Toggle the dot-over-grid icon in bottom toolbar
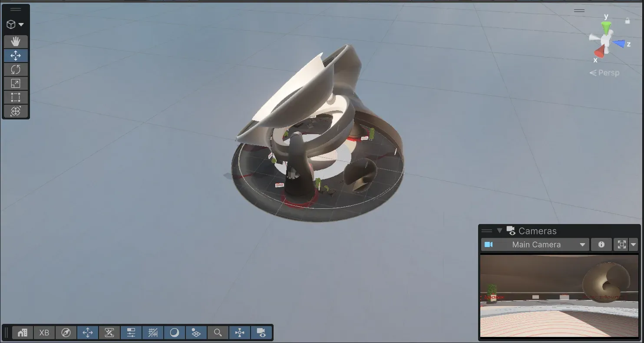The height and width of the screenshot is (343, 644). 196,333
